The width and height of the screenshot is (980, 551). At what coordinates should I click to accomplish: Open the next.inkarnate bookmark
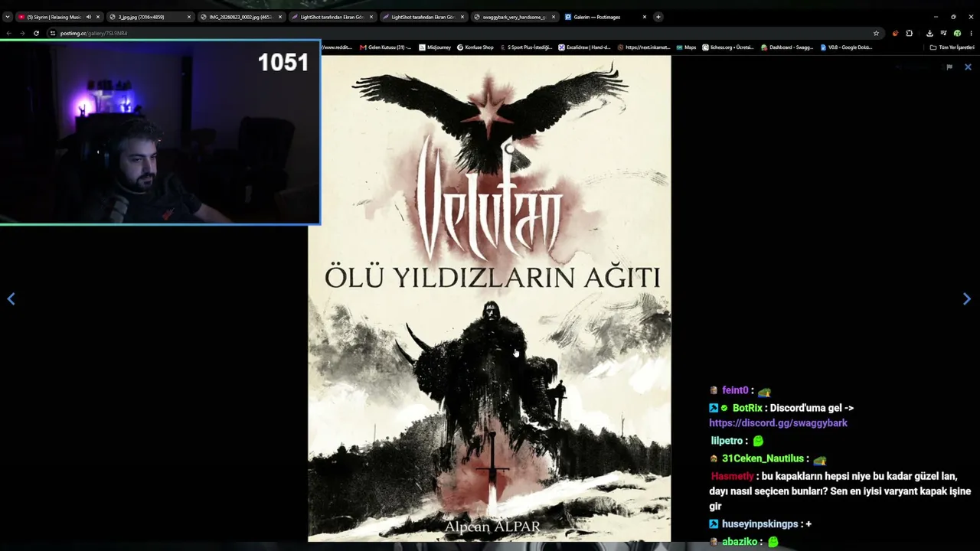pos(644,47)
